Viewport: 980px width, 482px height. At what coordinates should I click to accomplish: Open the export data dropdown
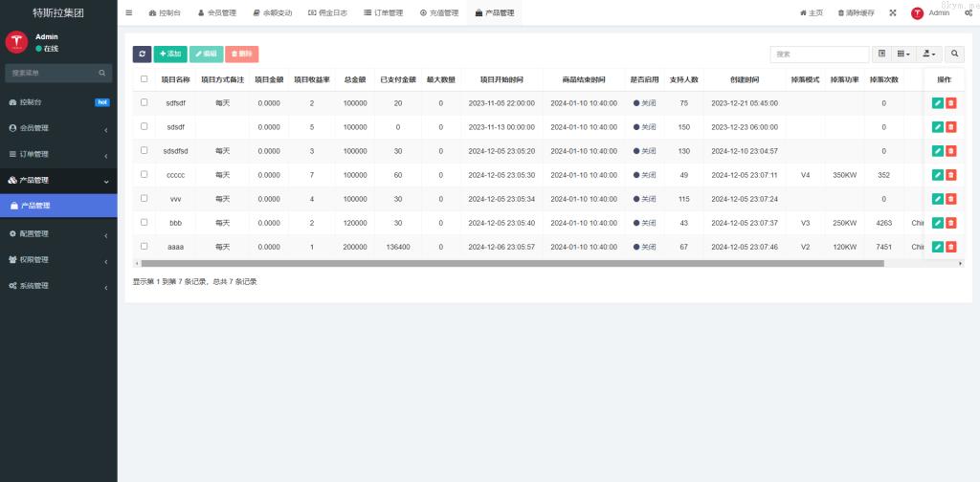(929, 55)
